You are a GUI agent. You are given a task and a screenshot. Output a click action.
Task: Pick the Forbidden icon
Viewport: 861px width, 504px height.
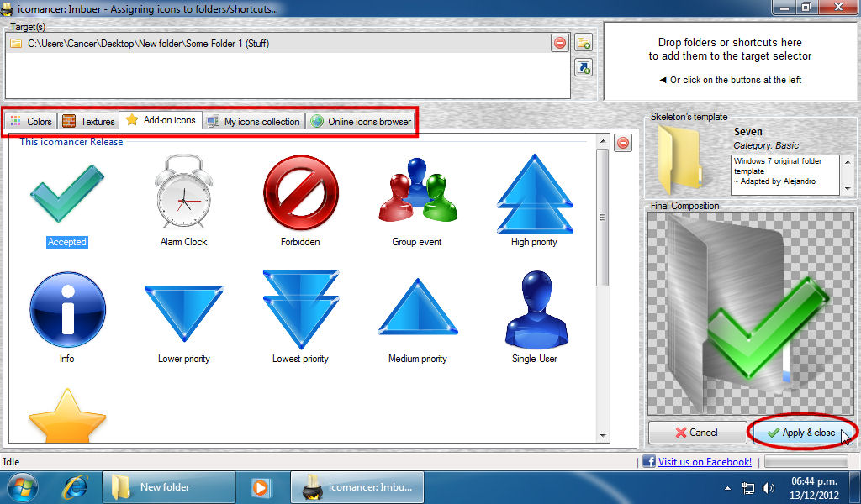300,192
